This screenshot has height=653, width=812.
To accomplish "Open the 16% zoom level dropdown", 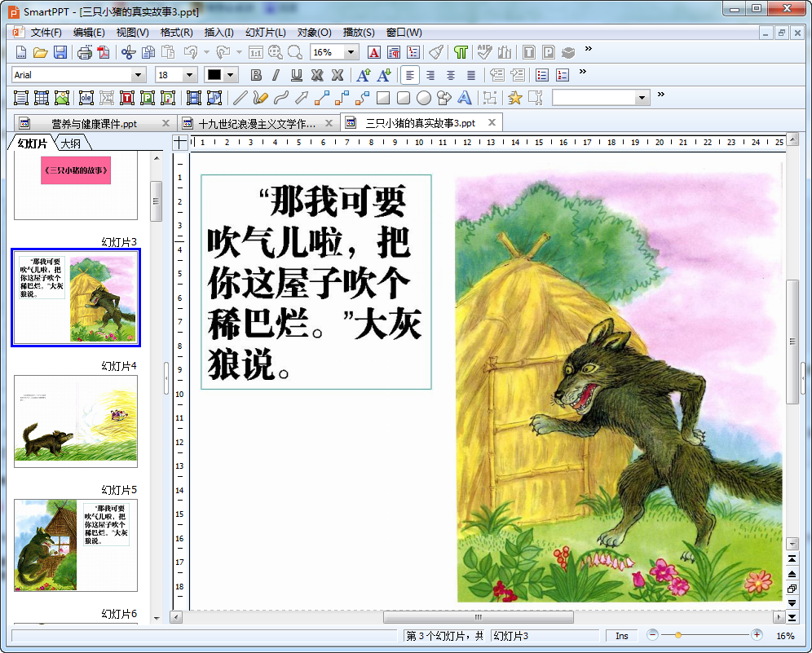I will coord(351,52).
